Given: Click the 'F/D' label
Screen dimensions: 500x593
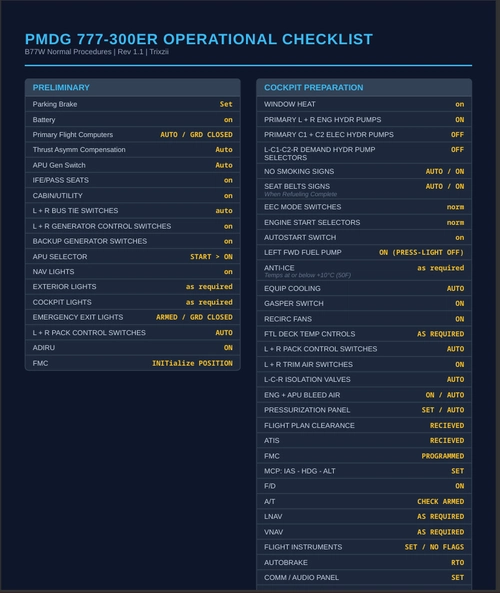Looking at the screenshot, I should [270, 486].
